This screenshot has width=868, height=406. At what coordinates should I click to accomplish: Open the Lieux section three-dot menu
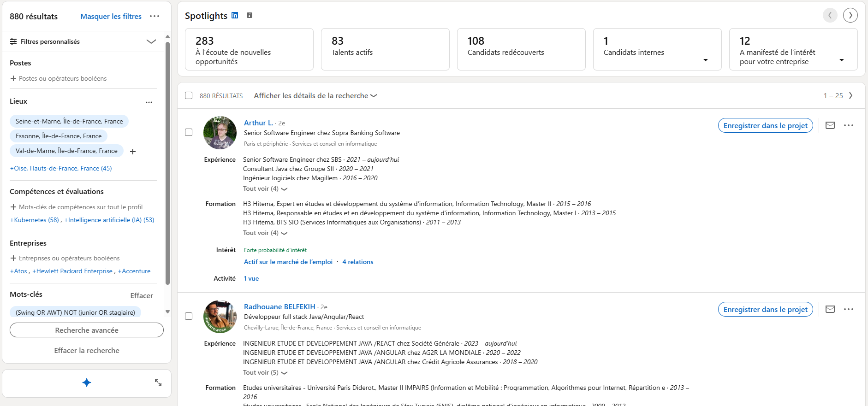click(149, 102)
